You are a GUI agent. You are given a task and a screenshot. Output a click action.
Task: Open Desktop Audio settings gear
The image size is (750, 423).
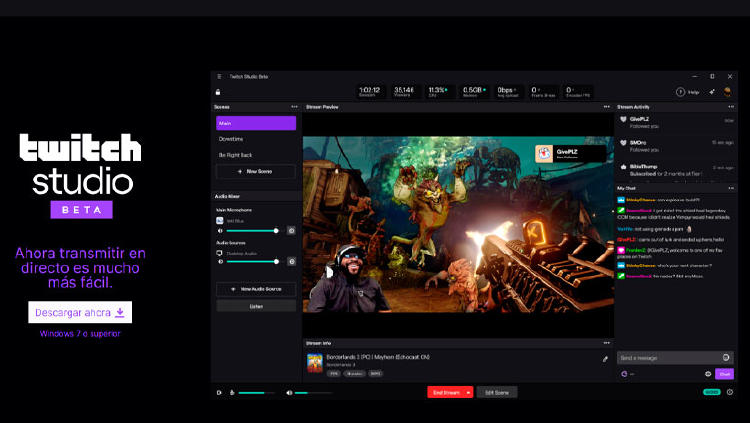(291, 261)
